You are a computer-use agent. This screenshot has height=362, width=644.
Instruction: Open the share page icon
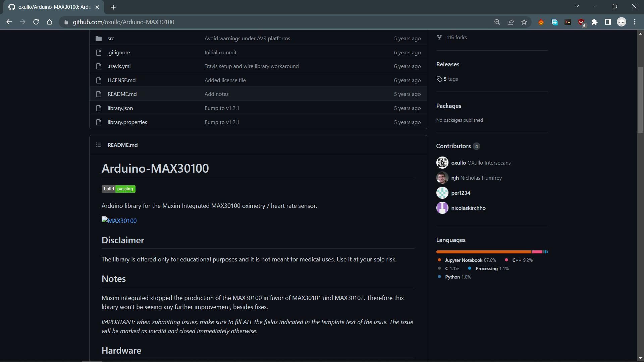[x=511, y=22]
